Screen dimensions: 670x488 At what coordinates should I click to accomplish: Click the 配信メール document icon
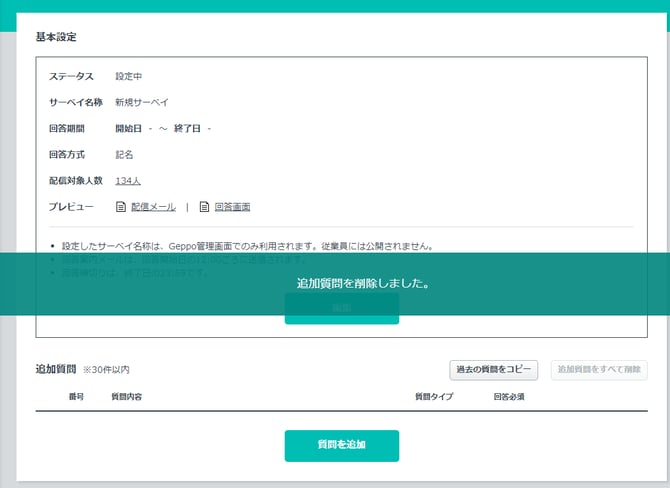click(121, 207)
